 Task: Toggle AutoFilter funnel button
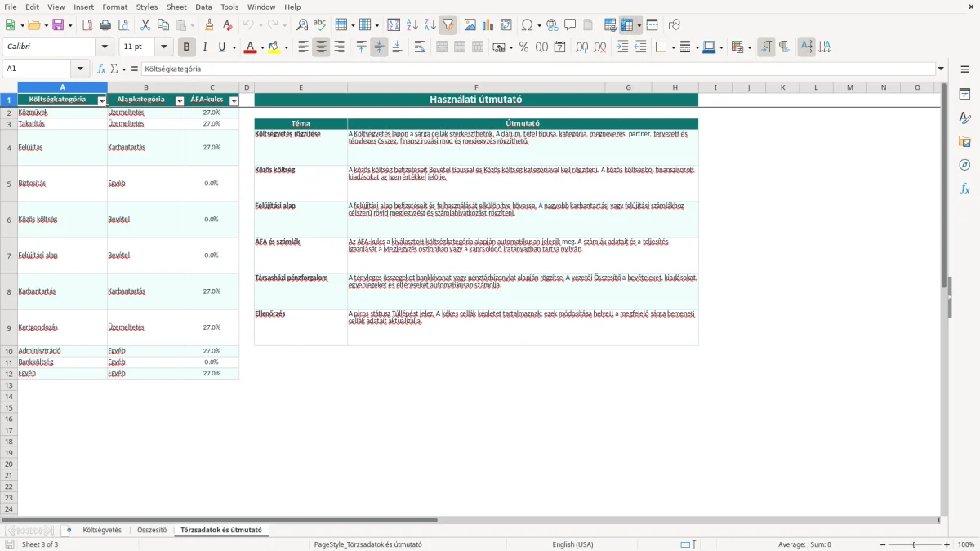tap(448, 25)
